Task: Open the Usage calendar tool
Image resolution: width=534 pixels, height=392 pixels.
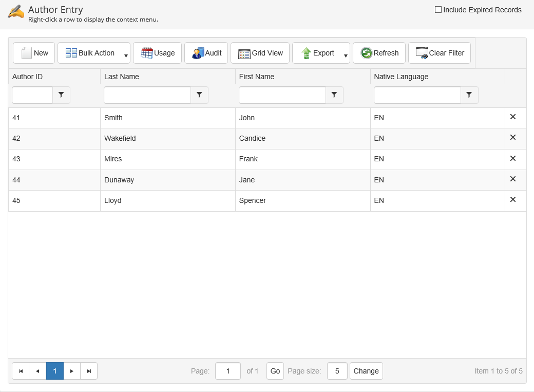Action: [157, 53]
